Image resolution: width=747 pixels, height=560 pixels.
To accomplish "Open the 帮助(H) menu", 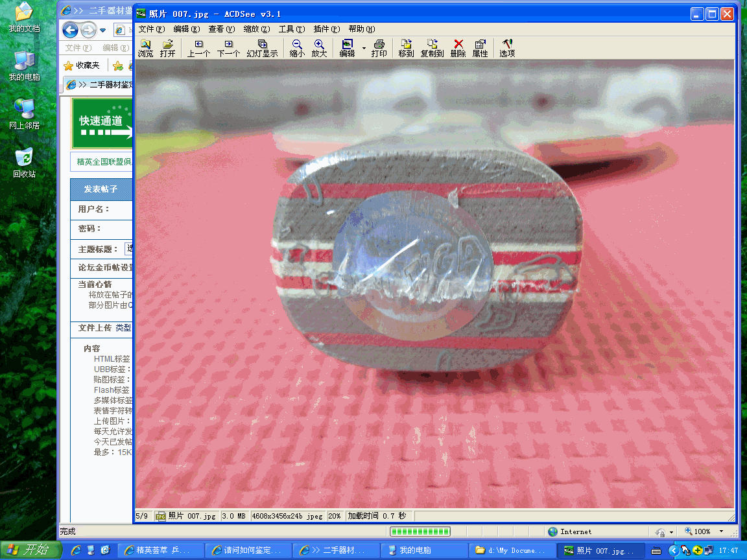I will point(362,29).
